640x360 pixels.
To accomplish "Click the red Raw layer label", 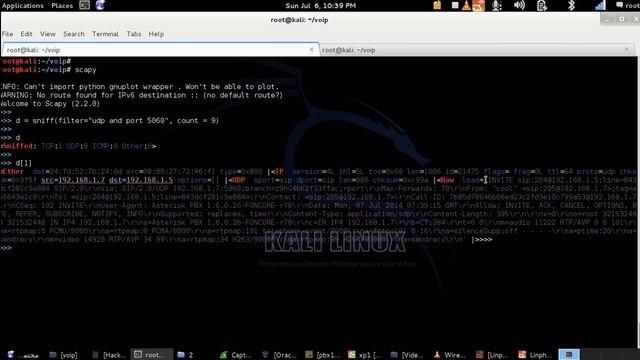I will (447, 180).
